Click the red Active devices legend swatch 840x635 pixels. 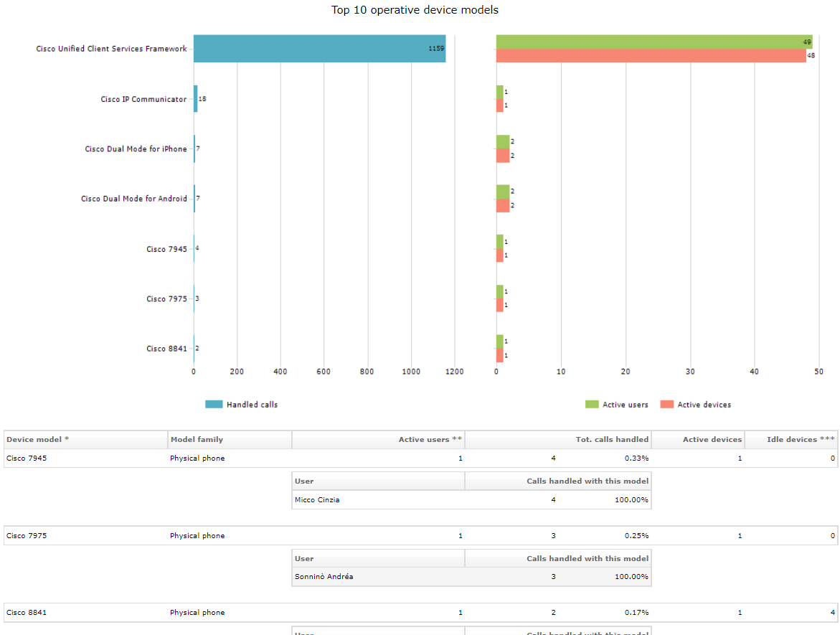click(666, 405)
